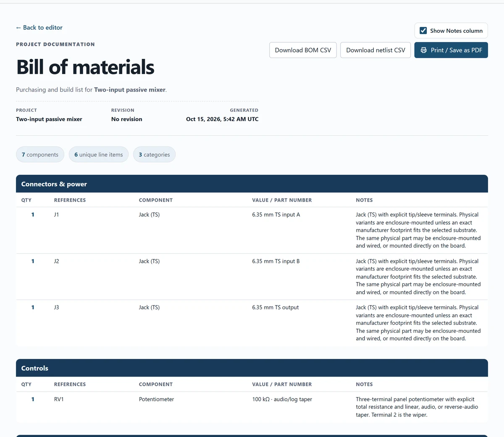Click the REVISION label
Image resolution: width=504 pixels, height=437 pixels.
[123, 110]
